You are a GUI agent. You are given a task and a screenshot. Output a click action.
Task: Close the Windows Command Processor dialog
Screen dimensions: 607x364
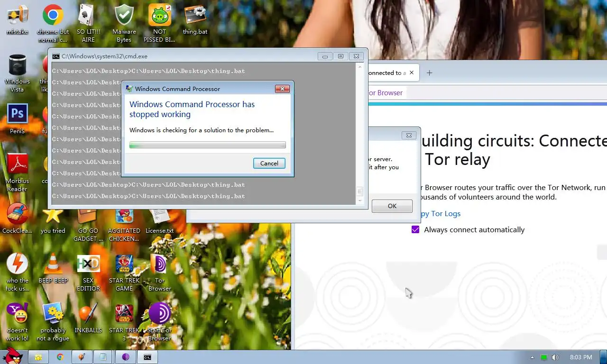tap(282, 89)
